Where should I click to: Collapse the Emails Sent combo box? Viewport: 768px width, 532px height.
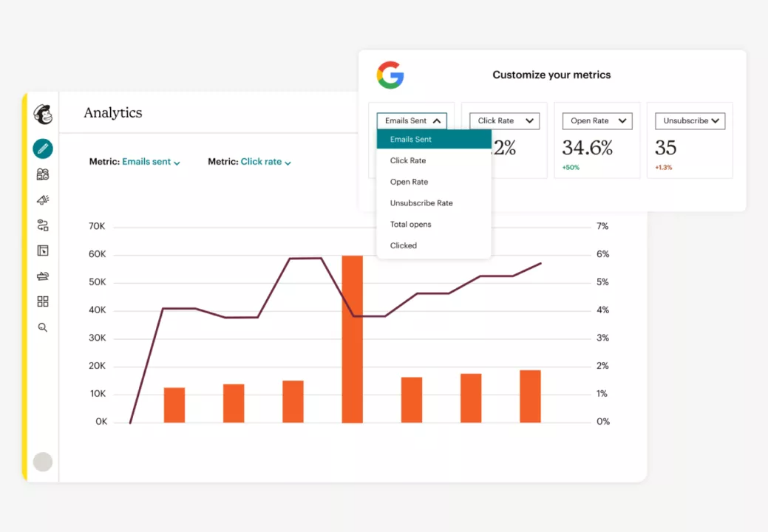click(412, 121)
